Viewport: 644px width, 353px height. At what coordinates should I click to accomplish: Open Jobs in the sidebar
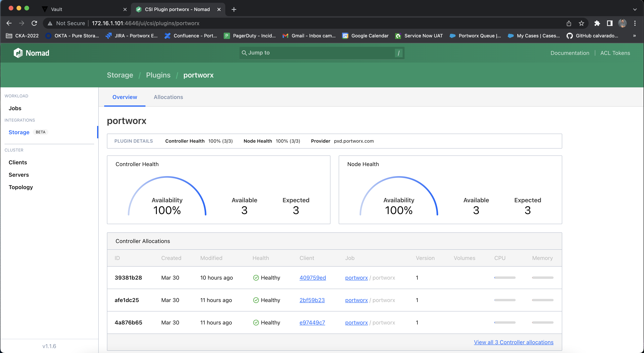coord(15,108)
